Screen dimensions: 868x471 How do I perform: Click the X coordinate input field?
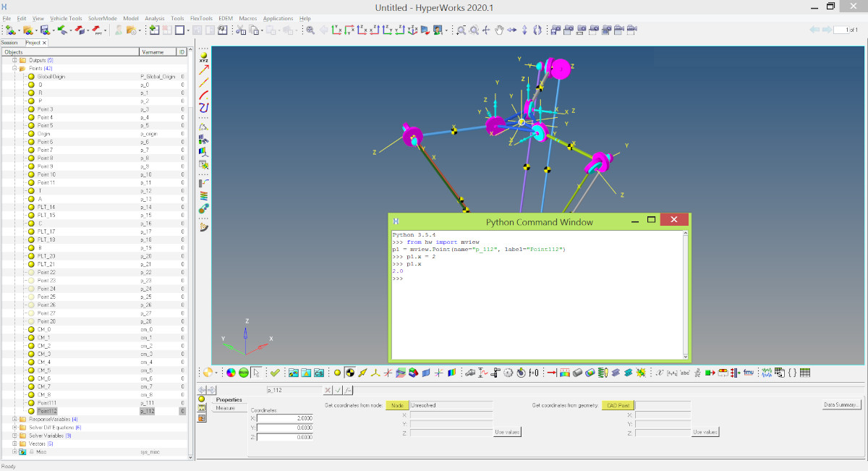[x=284, y=418]
